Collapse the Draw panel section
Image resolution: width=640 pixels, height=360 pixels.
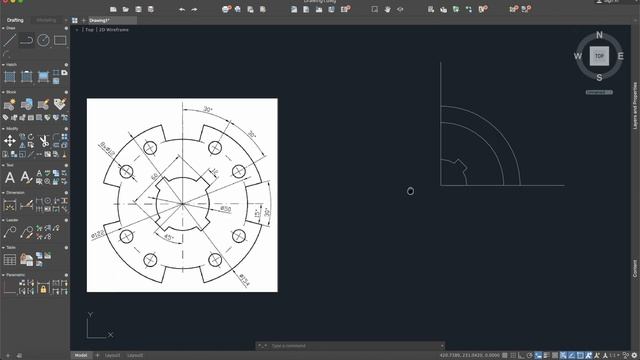click(3, 28)
